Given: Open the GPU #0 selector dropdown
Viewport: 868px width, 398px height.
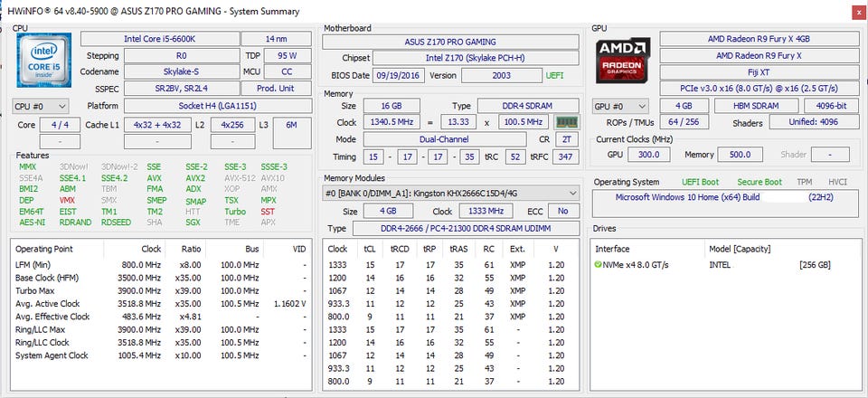Looking at the screenshot, I should (620, 106).
